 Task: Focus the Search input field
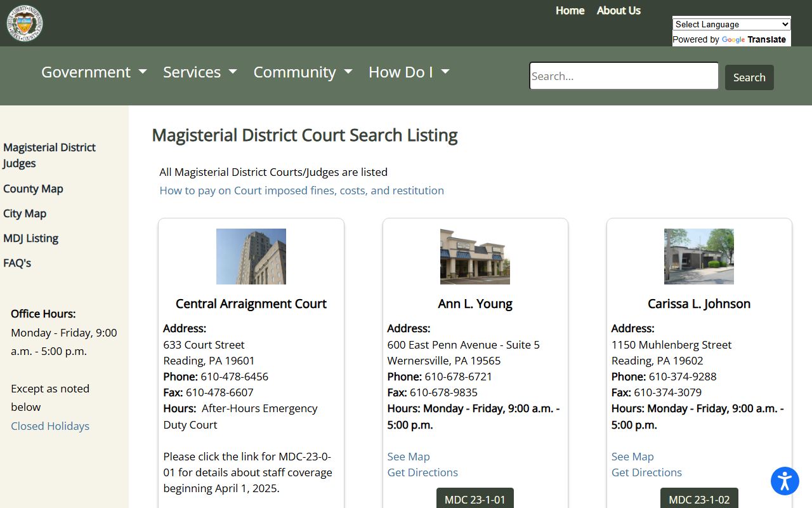coord(624,76)
